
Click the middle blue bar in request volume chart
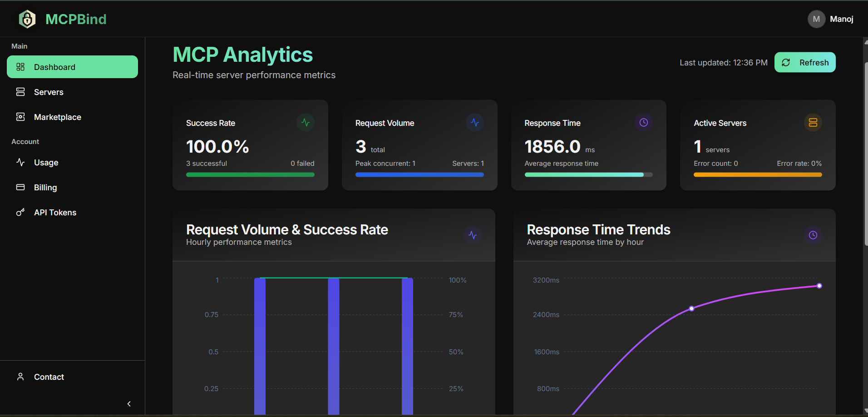[x=334, y=346]
